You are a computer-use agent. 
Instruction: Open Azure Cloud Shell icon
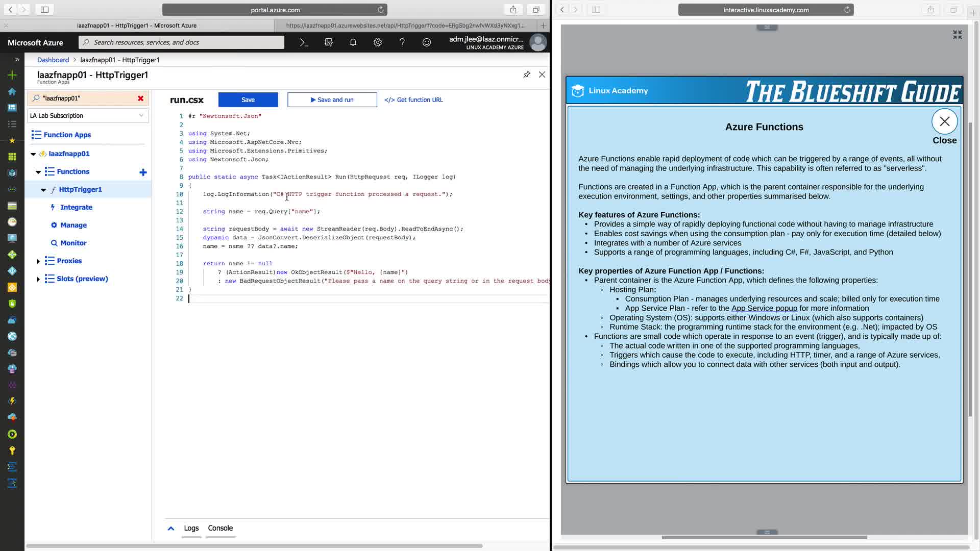pos(304,42)
